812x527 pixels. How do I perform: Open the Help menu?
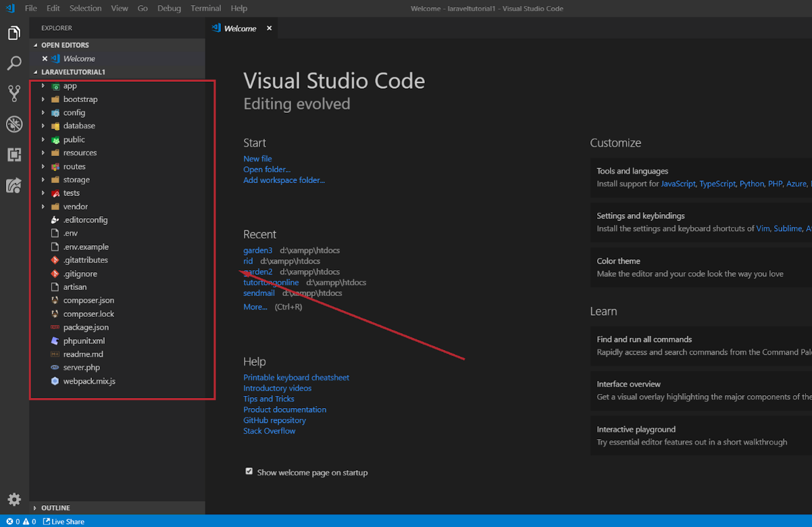click(239, 8)
